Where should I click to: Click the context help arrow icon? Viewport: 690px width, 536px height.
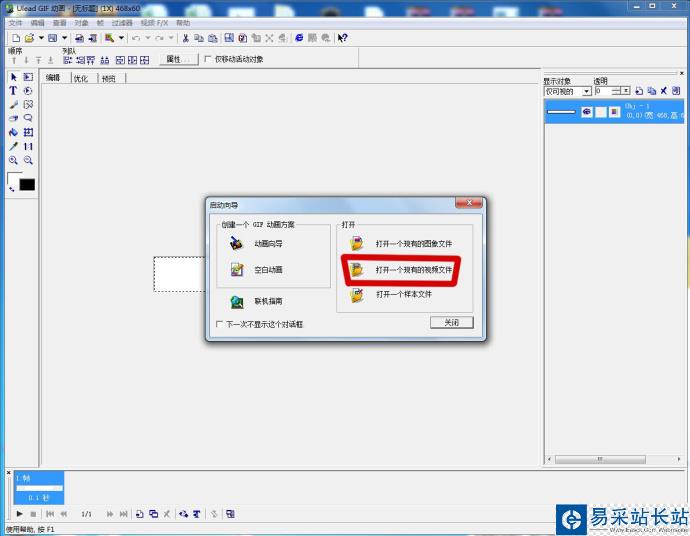(342, 38)
